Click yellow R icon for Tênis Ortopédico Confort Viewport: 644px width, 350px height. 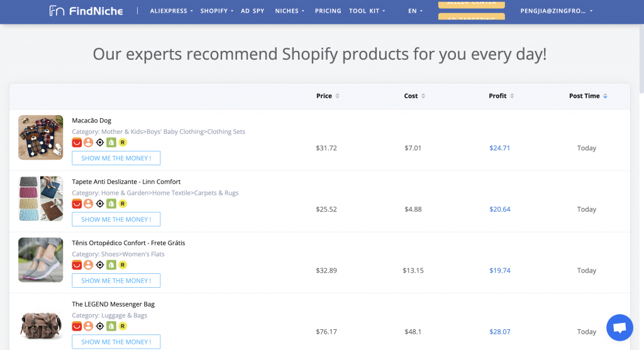123,265
